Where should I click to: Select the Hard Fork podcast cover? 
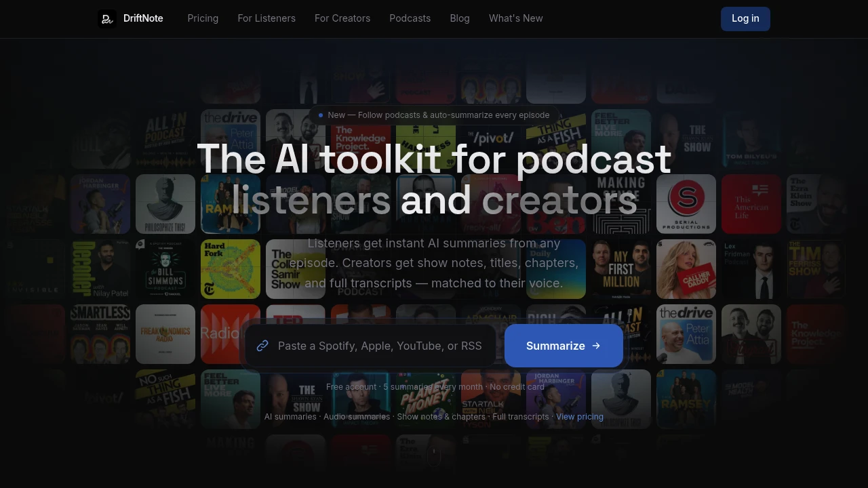pos(231,269)
